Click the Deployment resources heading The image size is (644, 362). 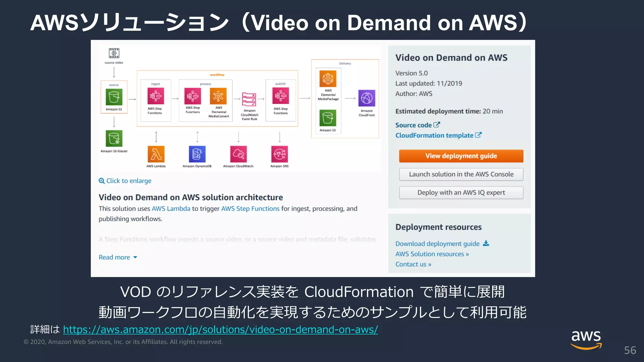click(438, 227)
